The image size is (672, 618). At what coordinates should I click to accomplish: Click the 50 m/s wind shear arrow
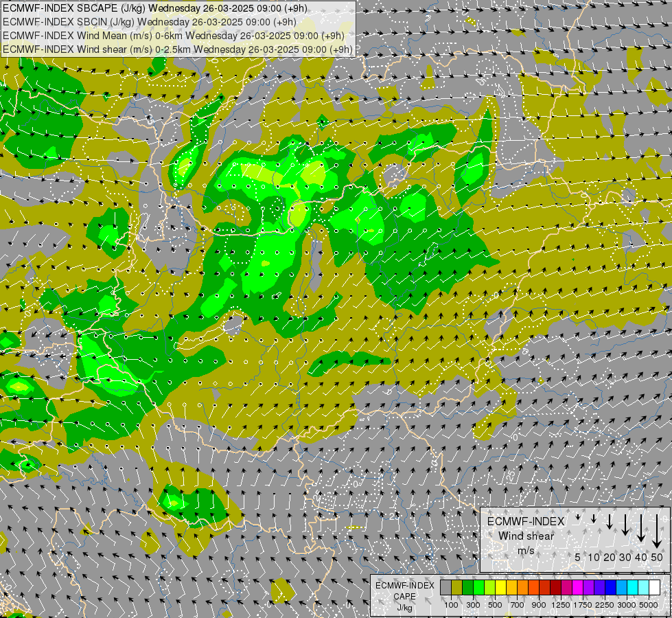(657, 531)
